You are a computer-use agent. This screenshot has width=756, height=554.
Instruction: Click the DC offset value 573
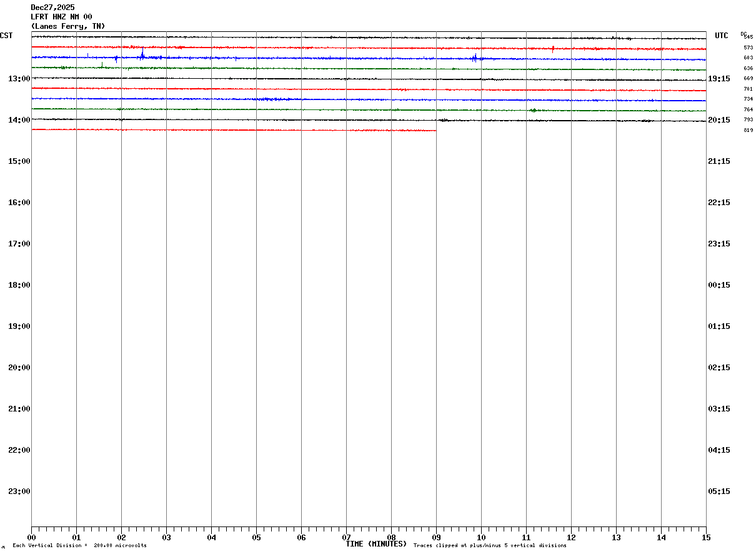point(749,48)
